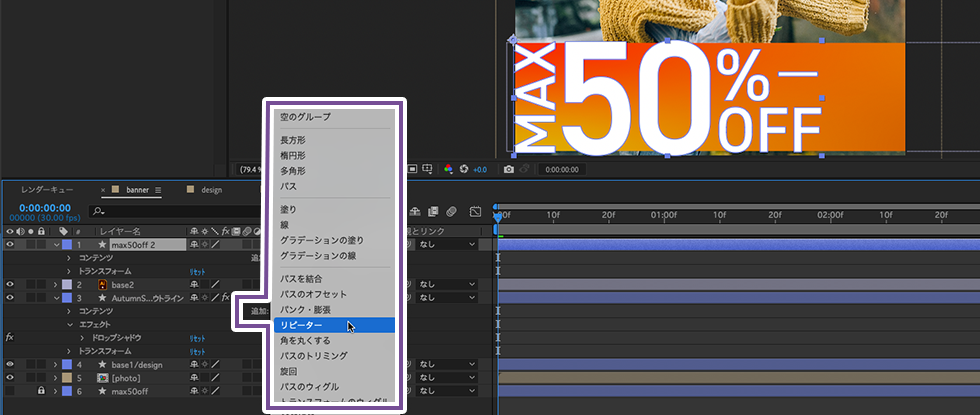Screen dimensions: 980x415
Task: Click the reset exposure icon
Action: [463, 169]
